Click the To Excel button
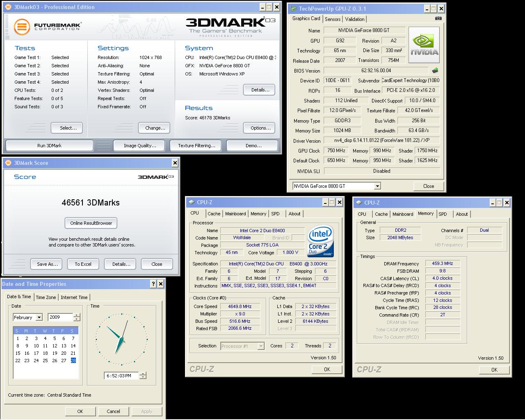 click(x=83, y=264)
